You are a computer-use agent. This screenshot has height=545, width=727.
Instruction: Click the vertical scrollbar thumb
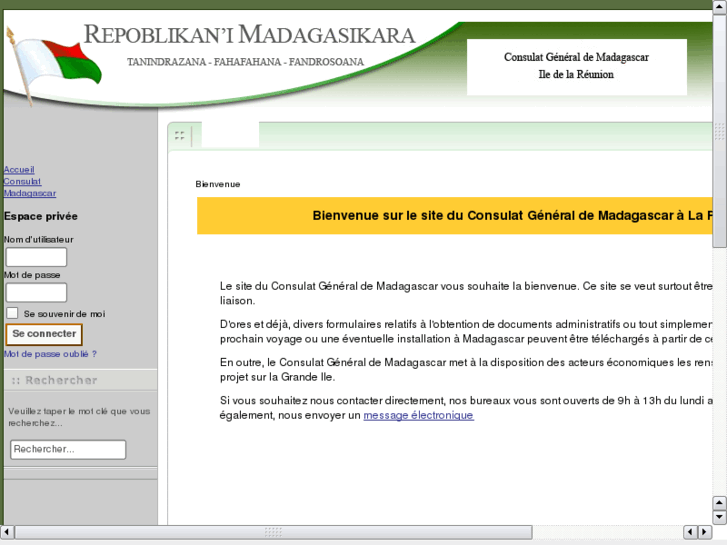719,131
